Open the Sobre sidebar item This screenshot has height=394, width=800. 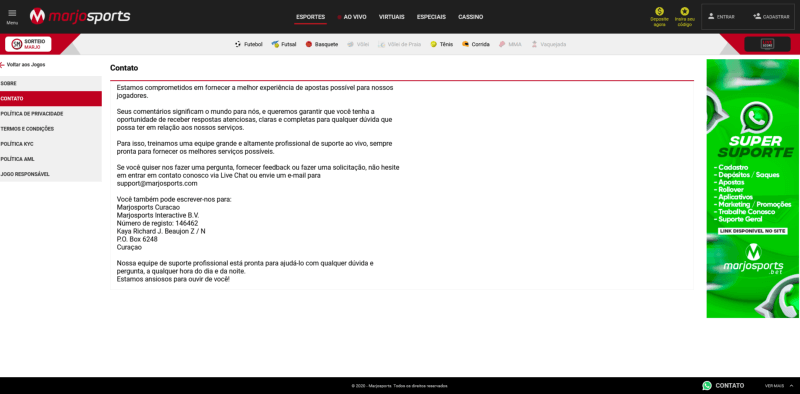point(51,83)
